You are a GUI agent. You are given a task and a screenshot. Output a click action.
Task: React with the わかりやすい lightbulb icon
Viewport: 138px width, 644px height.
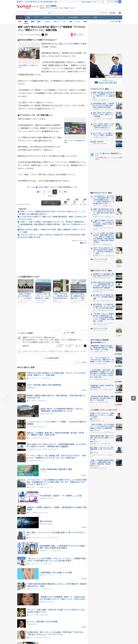74,202
